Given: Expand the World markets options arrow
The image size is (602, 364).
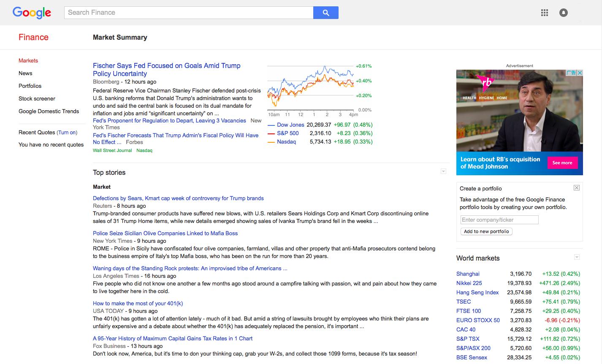Looking at the screenshot, I should 577,257.
